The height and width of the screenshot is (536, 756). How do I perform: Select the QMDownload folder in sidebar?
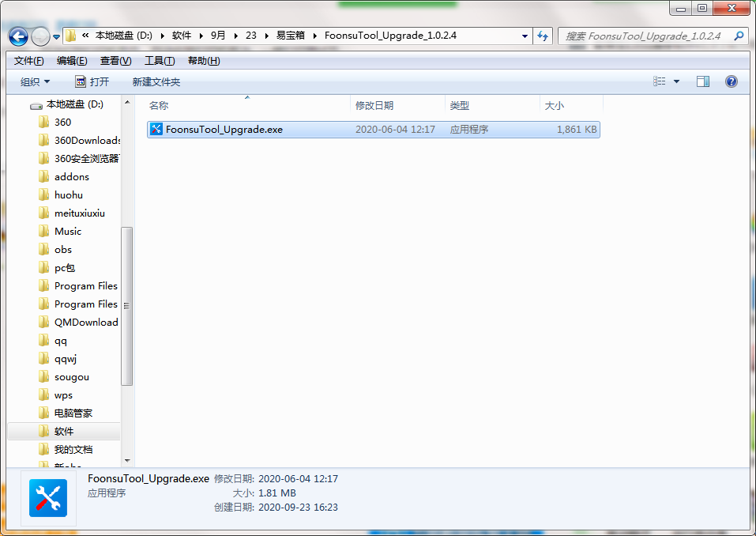pyautogui.click(x=85, y=323)
